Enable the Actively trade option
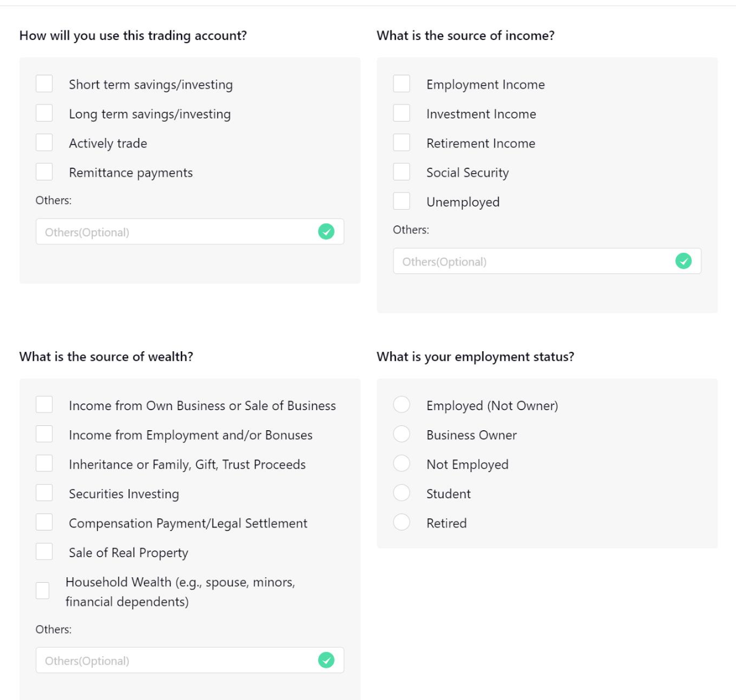 tap(44, 143)
